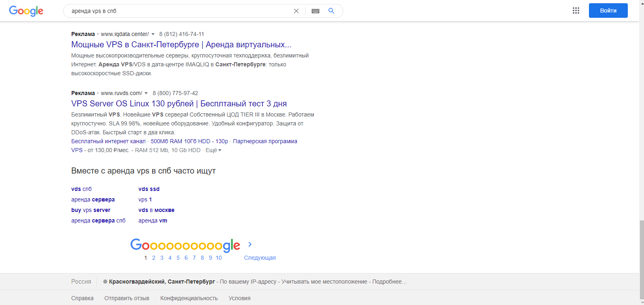
Task: Click the Красногвардейский, Санкт-Петербург location text
Action: coord(163,282)
